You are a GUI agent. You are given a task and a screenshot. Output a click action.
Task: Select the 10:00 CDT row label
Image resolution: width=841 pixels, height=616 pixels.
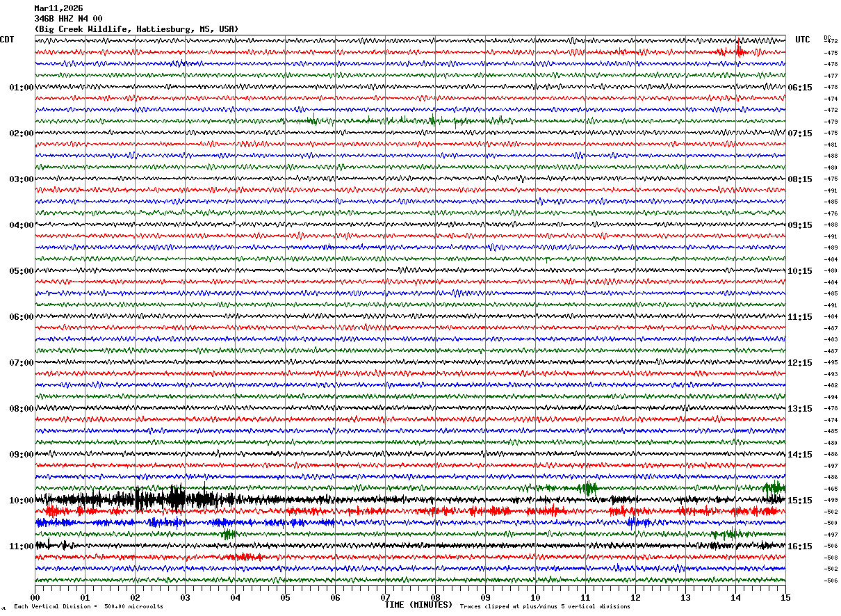point(21,501)
